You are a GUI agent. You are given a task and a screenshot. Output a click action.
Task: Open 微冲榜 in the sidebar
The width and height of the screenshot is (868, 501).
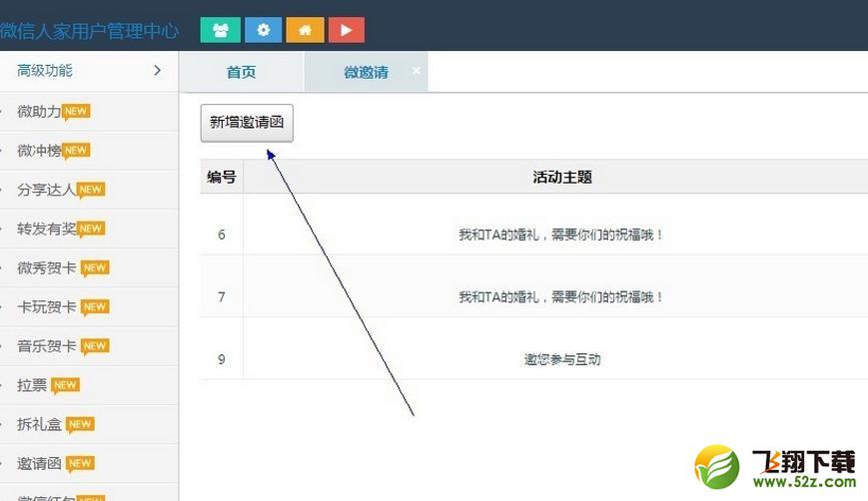[x=39, y=151]
